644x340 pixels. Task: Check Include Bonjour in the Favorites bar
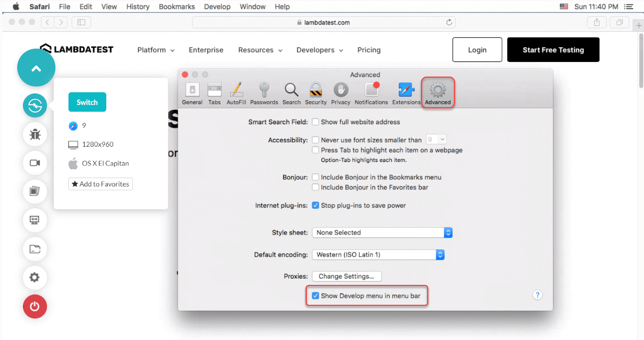(316, 187)
